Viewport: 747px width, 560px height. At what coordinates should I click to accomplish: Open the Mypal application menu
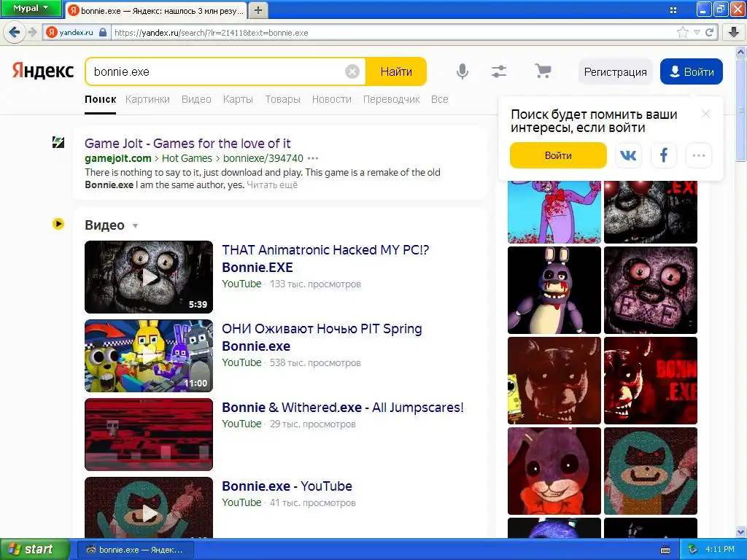tap(31, 8)
